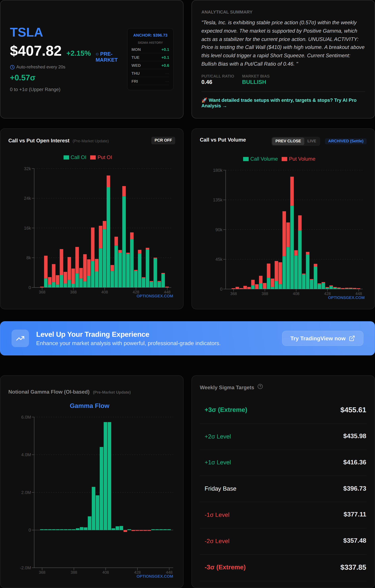Hide the Put Volume legend series
375x588 pixels.
(x=298, y=159)
